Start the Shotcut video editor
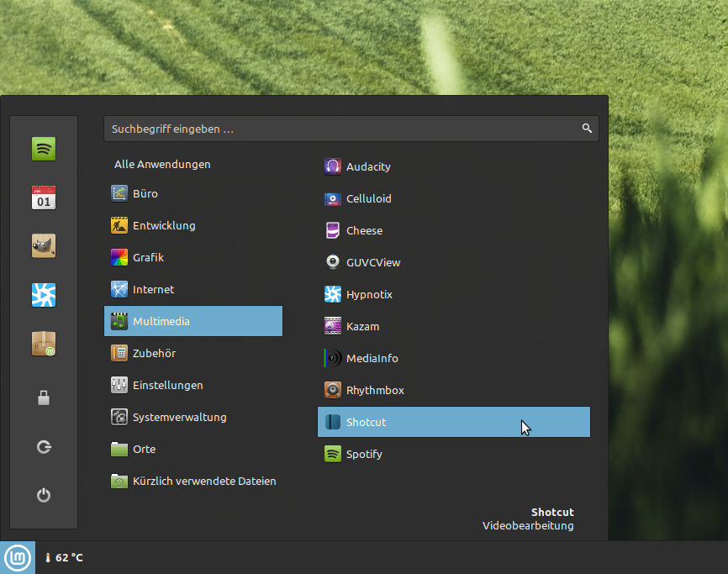Viewport: 728px width, 574px height. point(367,422)
